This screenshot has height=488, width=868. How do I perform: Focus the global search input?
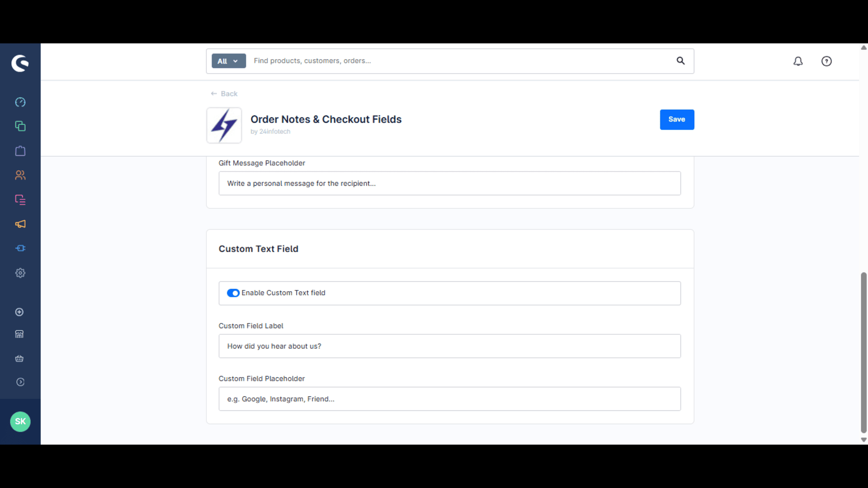(x=461, y=61)
